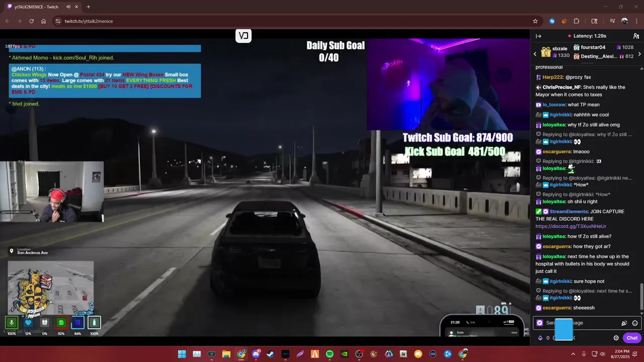Go back in browser history
The image size is (644, 362).
point(7,21)
